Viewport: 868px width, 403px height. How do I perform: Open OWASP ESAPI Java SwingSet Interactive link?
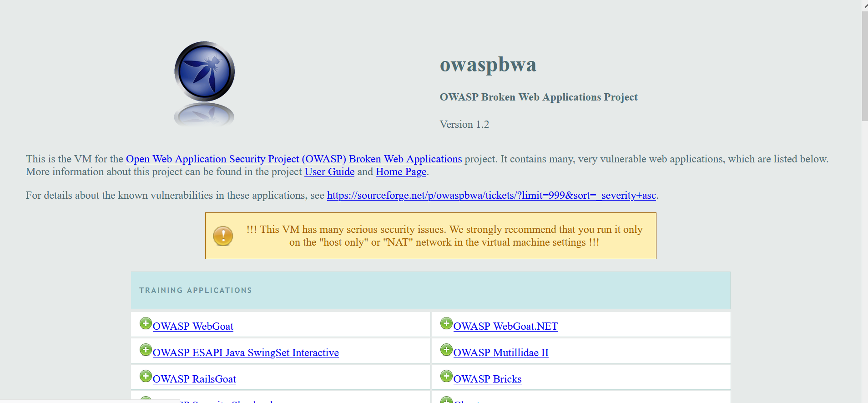(x=246, y=353)
